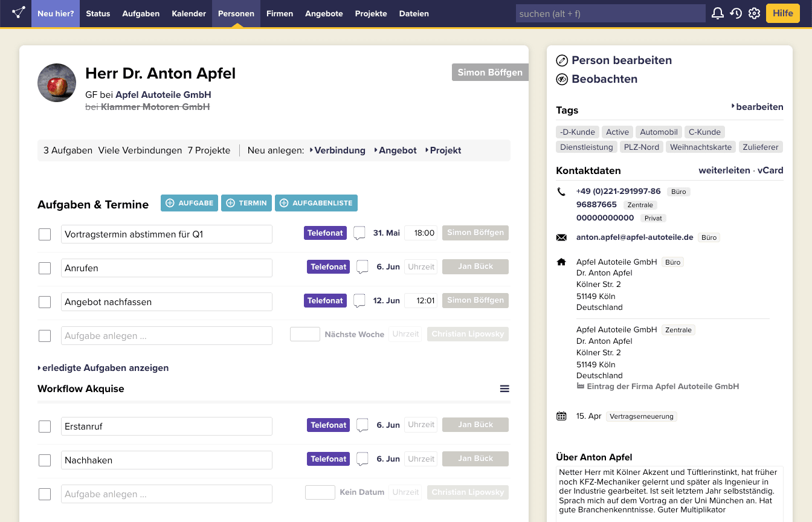812x522 pixels.
Task: Tick the Angebot nachfassen checkbox
Action: point(45,302)
